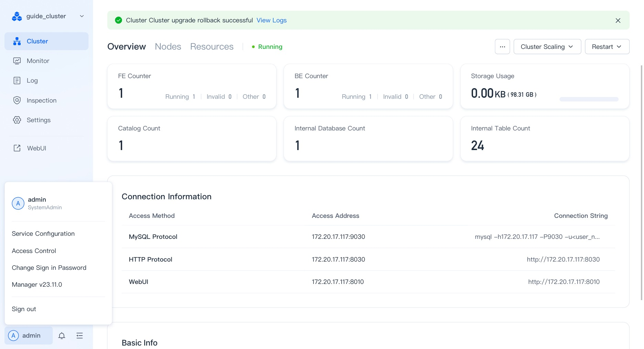
Task: Click the address 172.20.17.117:9030
Action: pos(338,237)
